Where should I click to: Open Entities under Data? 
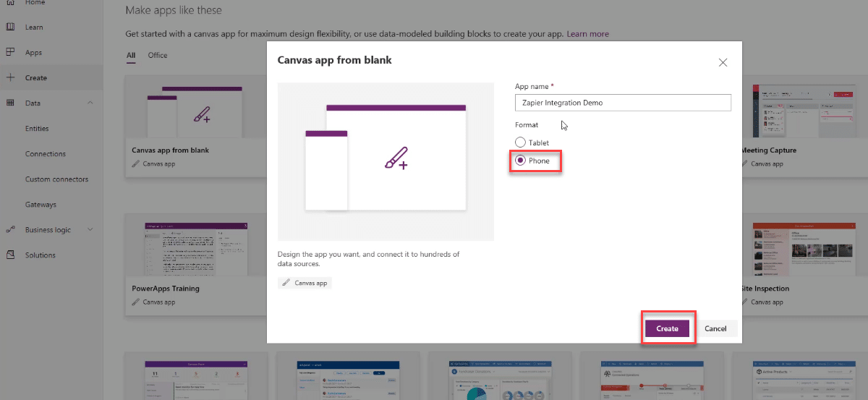37,128
